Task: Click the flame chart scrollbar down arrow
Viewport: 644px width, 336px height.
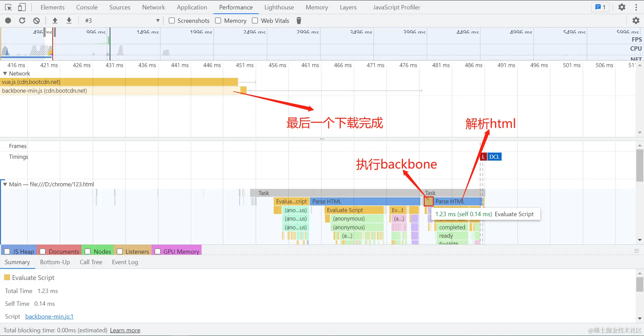Action: click(x=640, y=240)
